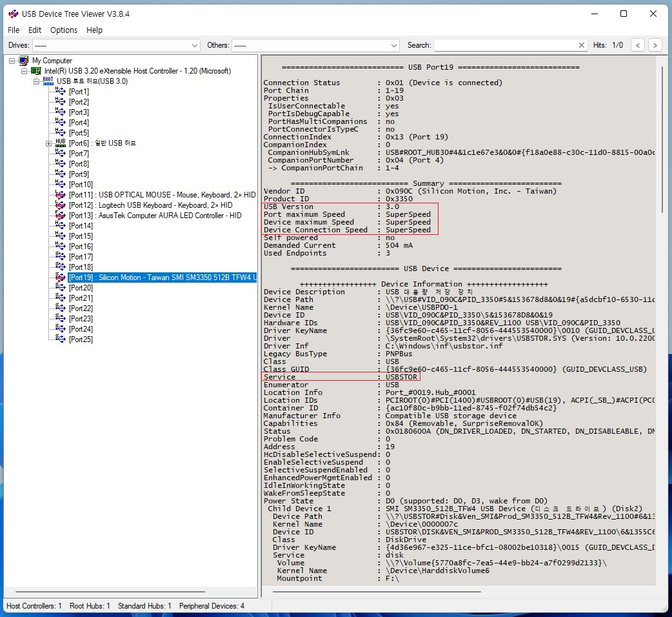Click the USB icon beside Port16

pos(60,246)
